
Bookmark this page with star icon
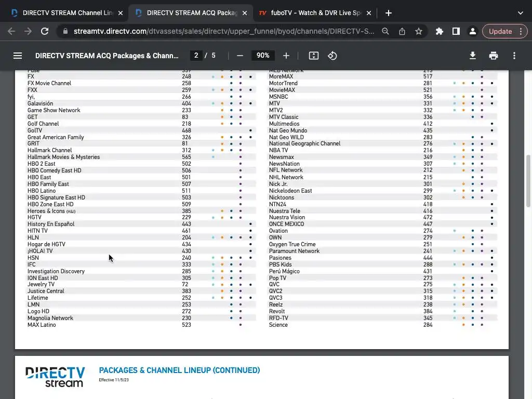coord(419,31)
